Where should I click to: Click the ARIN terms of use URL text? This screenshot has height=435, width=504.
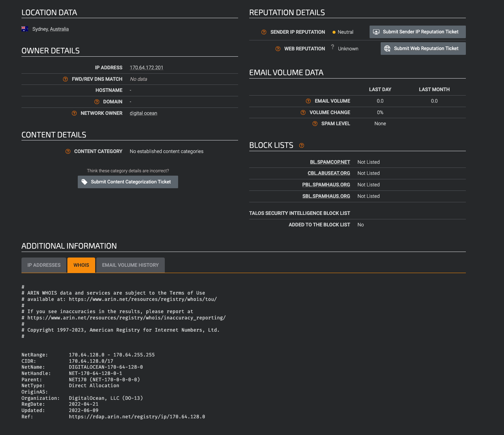pyautogui.click(x=143, y=299)
